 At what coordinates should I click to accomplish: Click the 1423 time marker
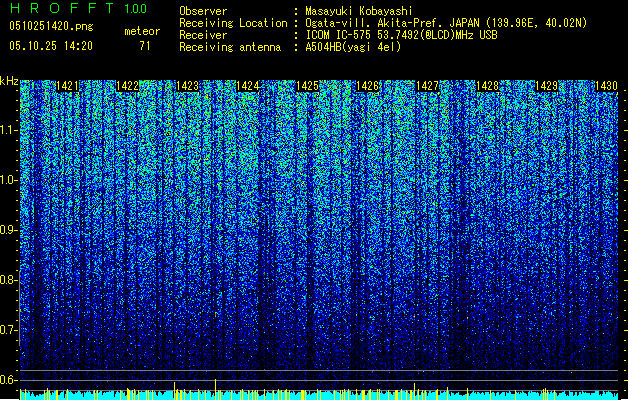point(187,86)
